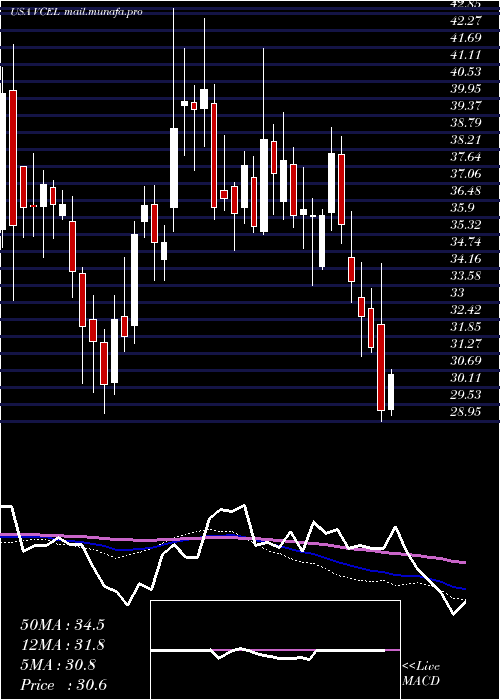Click the 39.37 price axis label
500x700 pixels.
coord(466,105)
